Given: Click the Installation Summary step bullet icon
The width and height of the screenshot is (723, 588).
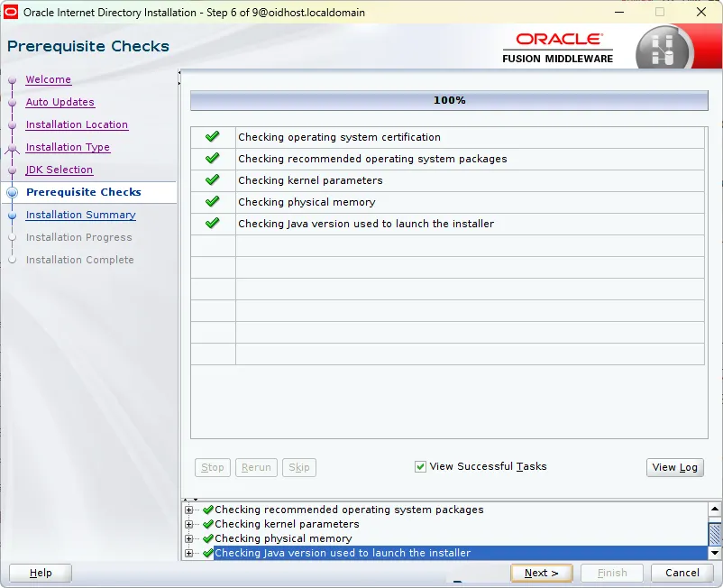Looking at the screenshot, I should (x=13, y=216).
